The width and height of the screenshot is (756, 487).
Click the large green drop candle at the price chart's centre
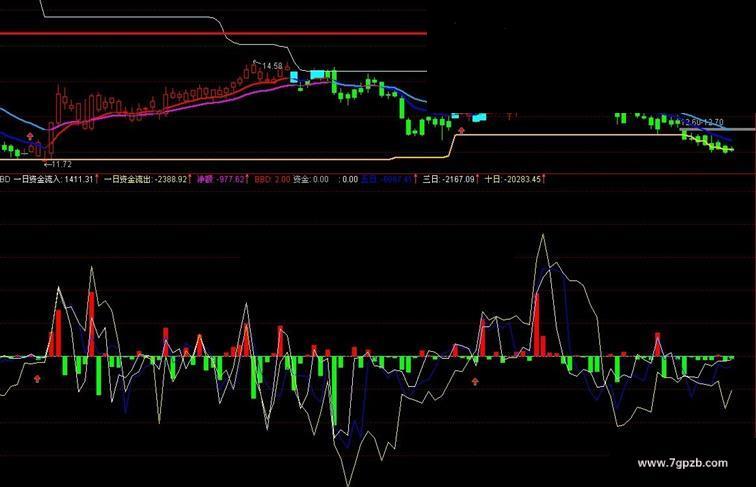[401, 108]
